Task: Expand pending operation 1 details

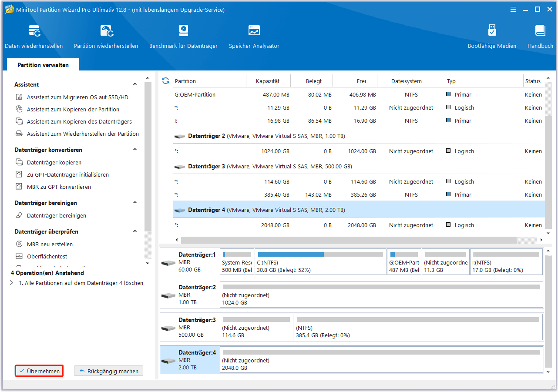Action: tap(11, 283)
